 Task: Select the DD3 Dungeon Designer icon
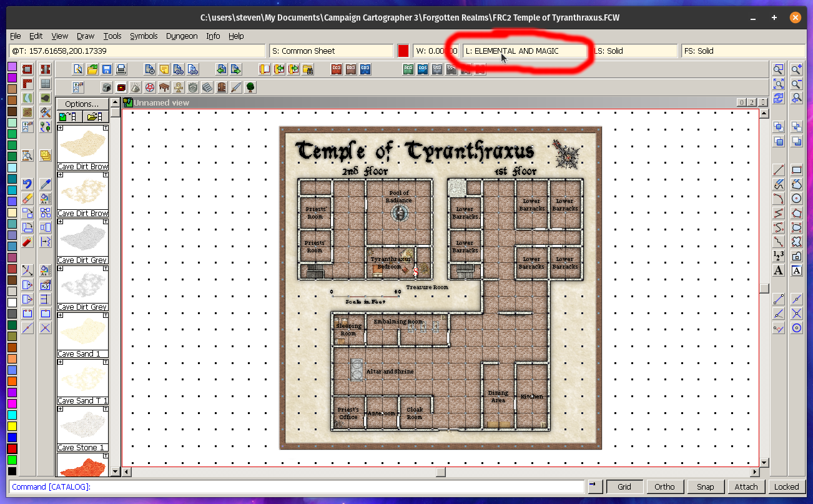[x=351, y=69]
